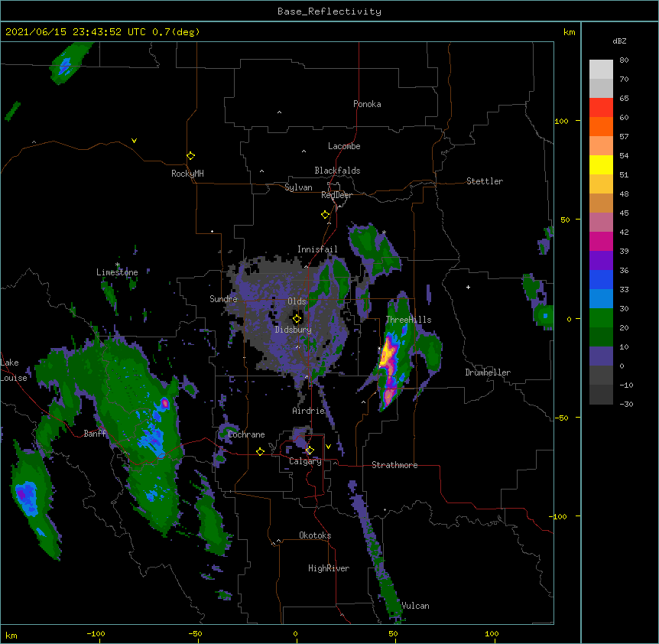This screenshot has width=659, height=644.
Task: Click the ThreeHills city label
Action: tap(408, 320)
